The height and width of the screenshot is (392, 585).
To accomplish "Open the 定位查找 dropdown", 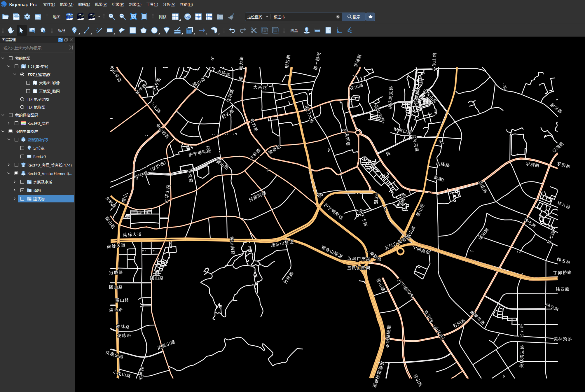I will tap(257, 17).
